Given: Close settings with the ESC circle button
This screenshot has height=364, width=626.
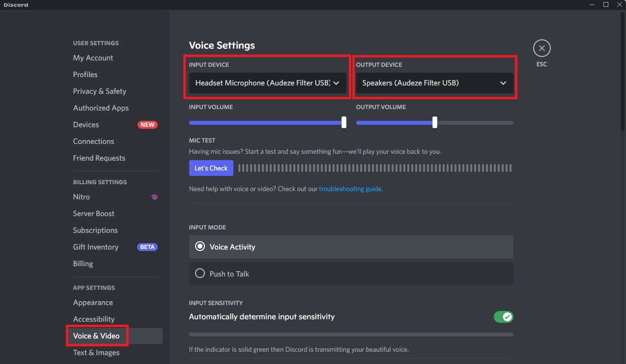Looking at the screenshot, I should (541, 48).
